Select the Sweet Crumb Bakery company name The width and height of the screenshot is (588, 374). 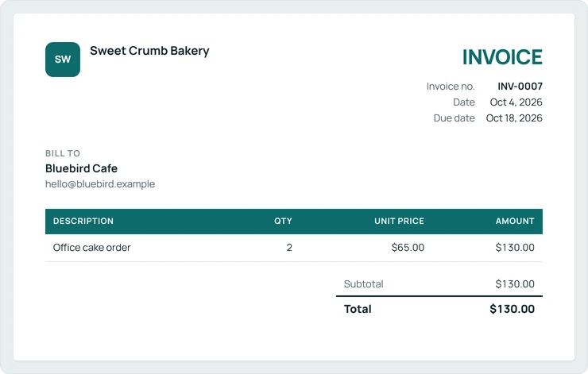point(149,51)
